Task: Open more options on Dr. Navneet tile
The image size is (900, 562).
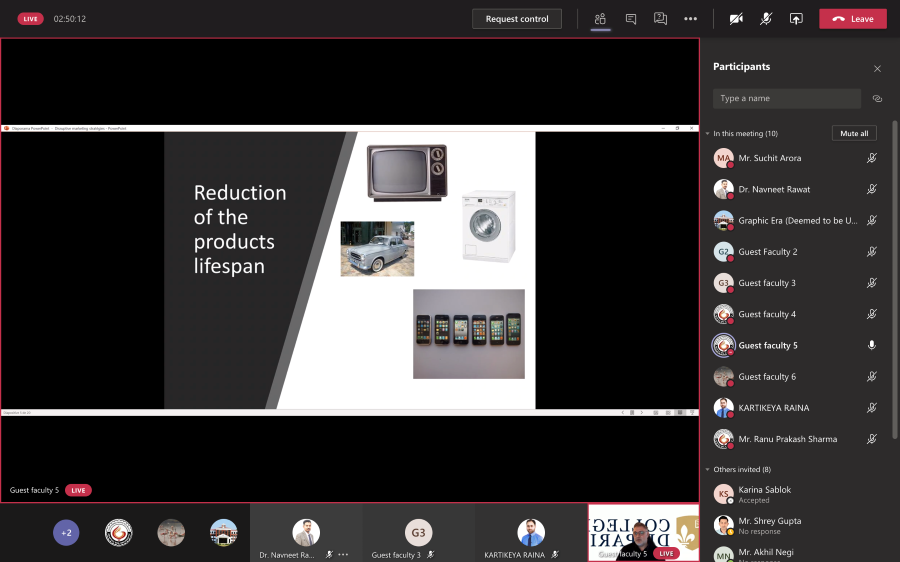Action: [x=343, y=554]
